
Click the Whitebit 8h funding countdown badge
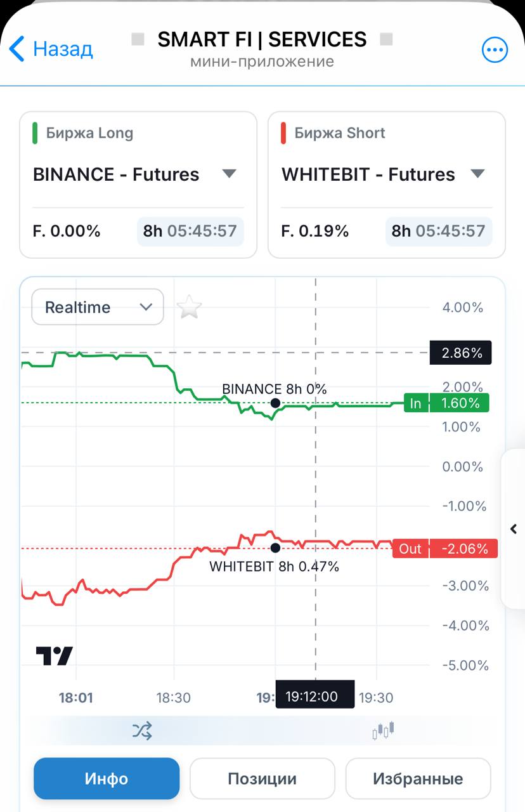tap(439, 231)
